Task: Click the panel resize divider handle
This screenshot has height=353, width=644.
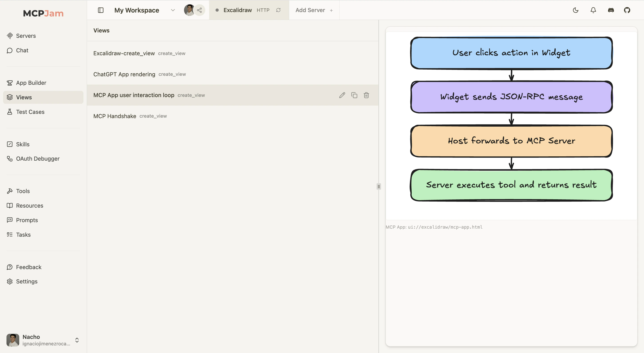Action: point(379,186)
